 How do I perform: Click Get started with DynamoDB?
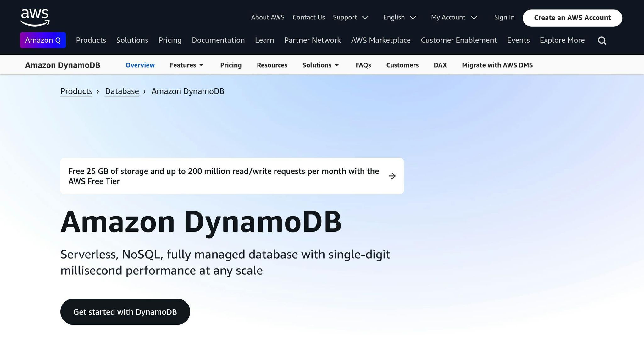[125, 311]
